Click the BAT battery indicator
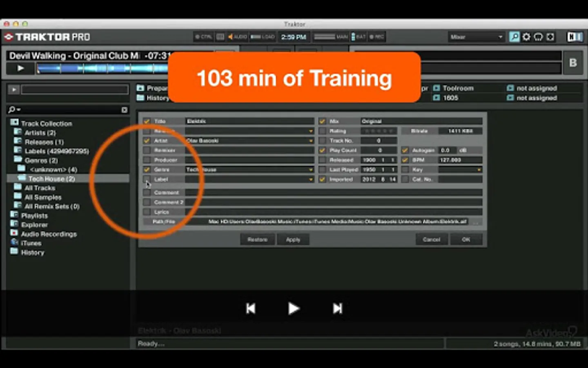 click(359, 37)
